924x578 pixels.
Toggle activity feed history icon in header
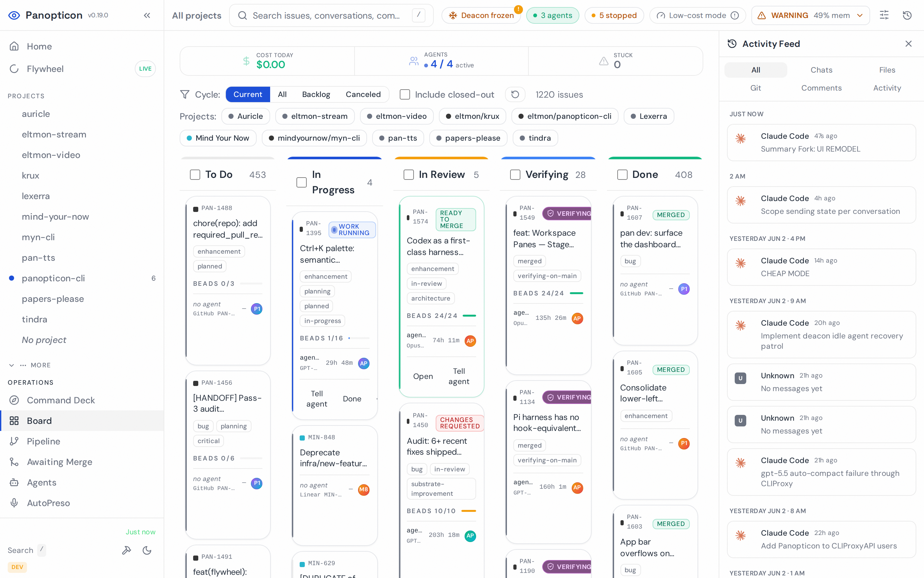click(907, 15)
